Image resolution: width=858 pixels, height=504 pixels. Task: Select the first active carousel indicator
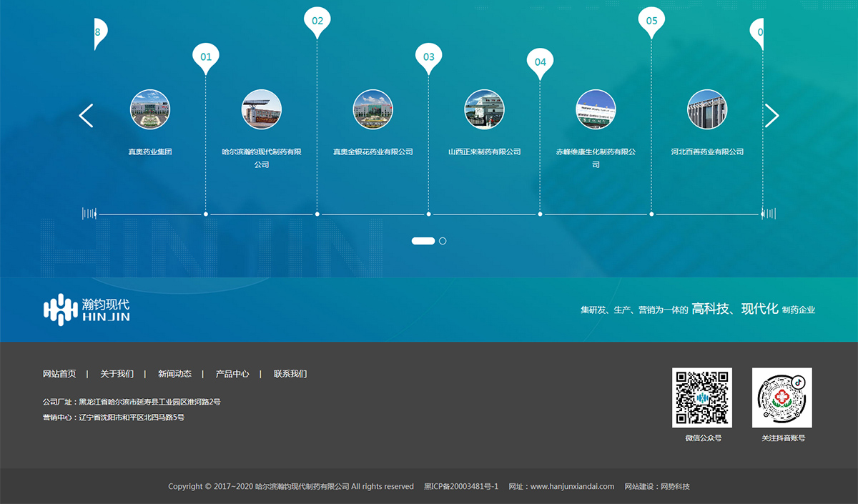423,241
